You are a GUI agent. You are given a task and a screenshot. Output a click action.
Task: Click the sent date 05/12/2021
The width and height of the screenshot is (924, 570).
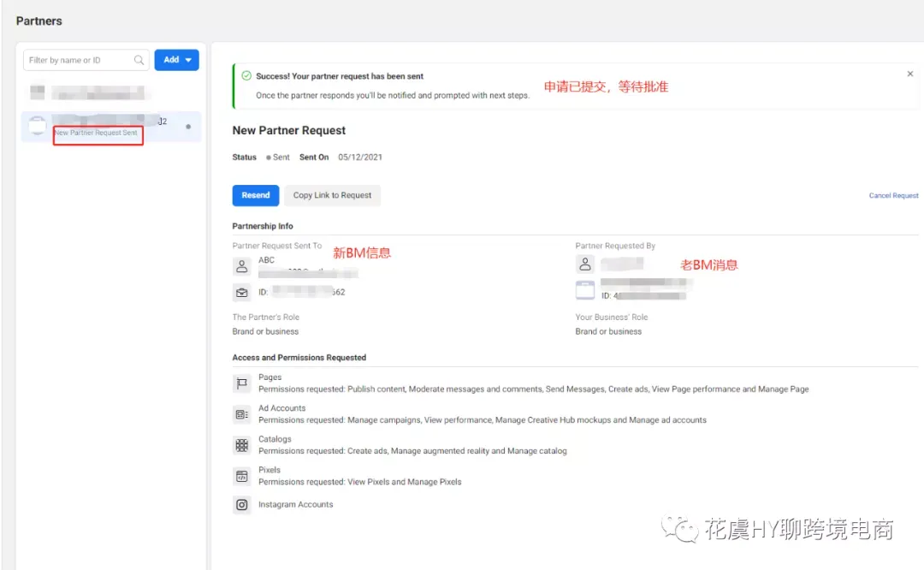coord(360,157)
